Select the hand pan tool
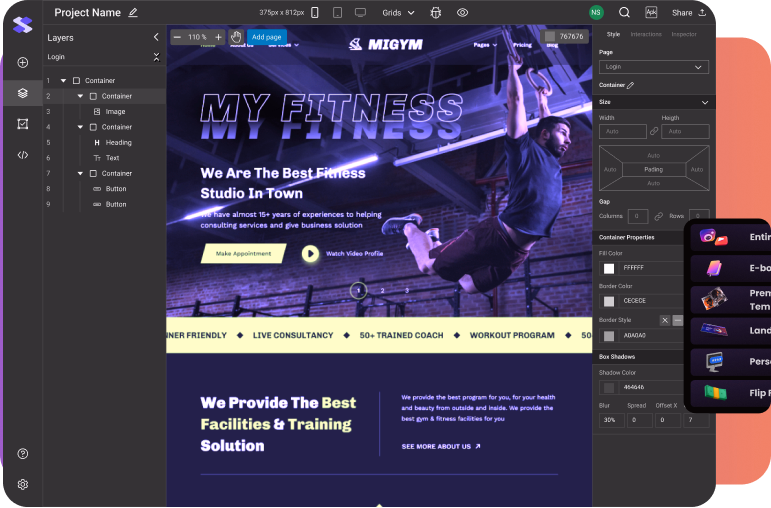 [236, 37]
